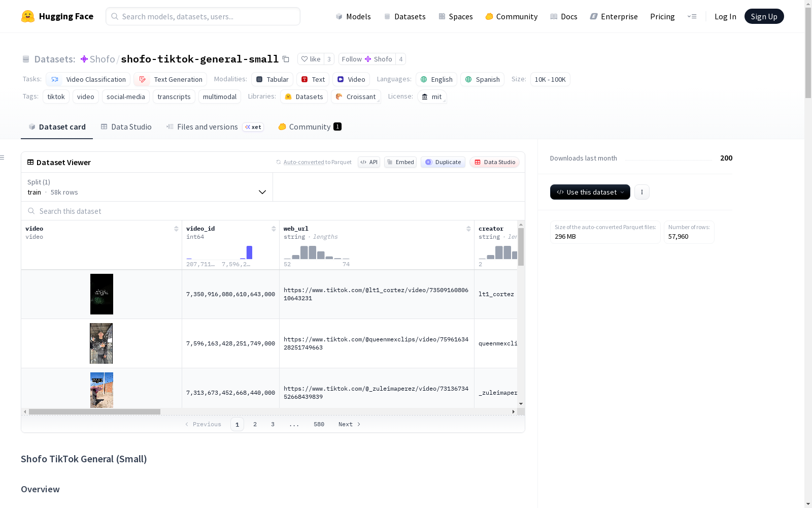Open the more options kebab menu

tap(642, 192)
